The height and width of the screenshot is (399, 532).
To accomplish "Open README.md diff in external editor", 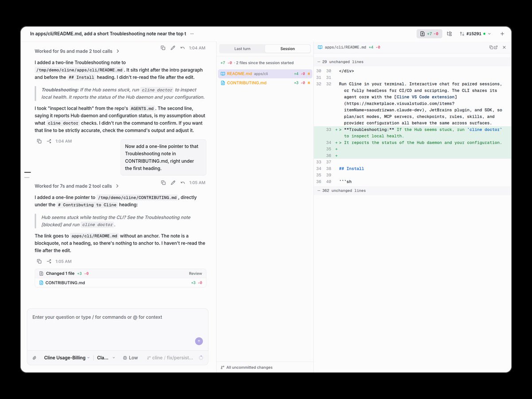I will point(496,47).
